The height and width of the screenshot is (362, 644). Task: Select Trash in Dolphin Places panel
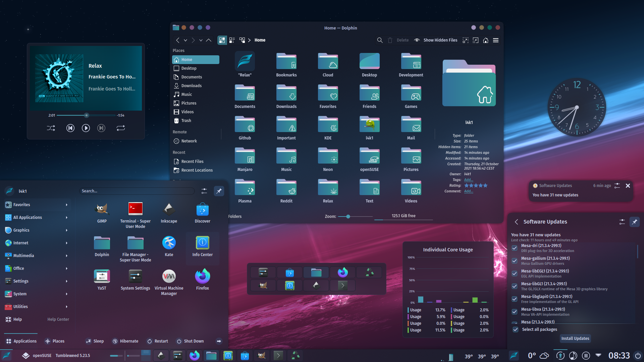[x=196, y=121]
